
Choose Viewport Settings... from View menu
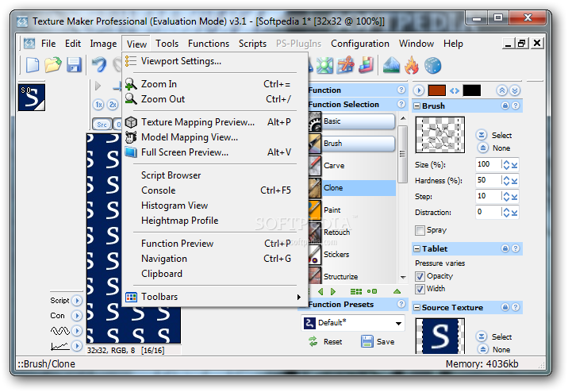215,61
